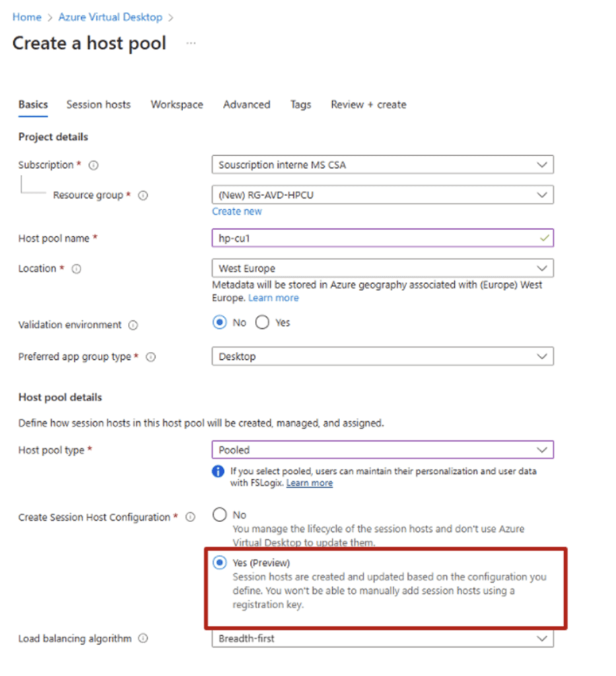This screenshot has width=616, height=676.
Task: Open the info tooltip next to Subscription
Action: 94,165
